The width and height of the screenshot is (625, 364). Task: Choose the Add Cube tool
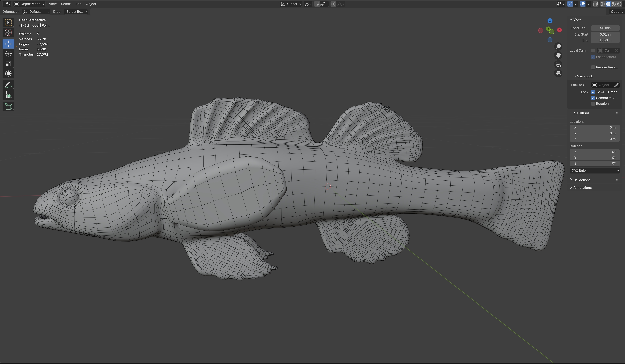coord(8,107)
